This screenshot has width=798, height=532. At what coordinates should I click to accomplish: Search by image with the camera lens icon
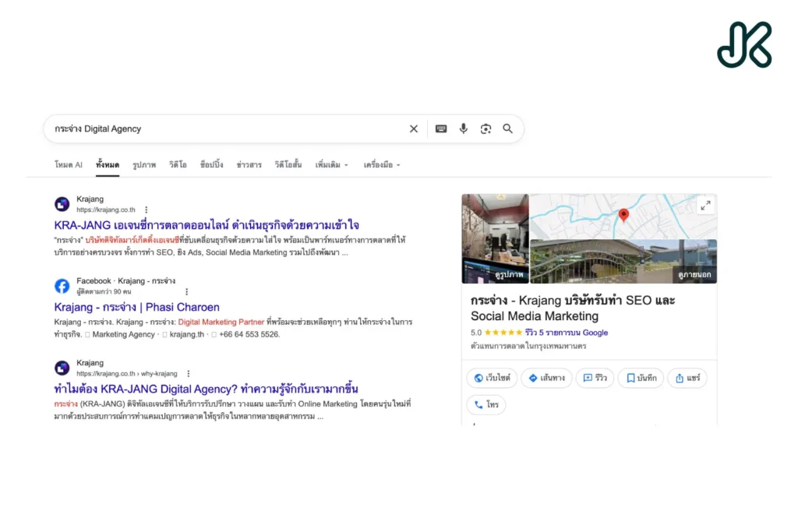tap(486, 129)
